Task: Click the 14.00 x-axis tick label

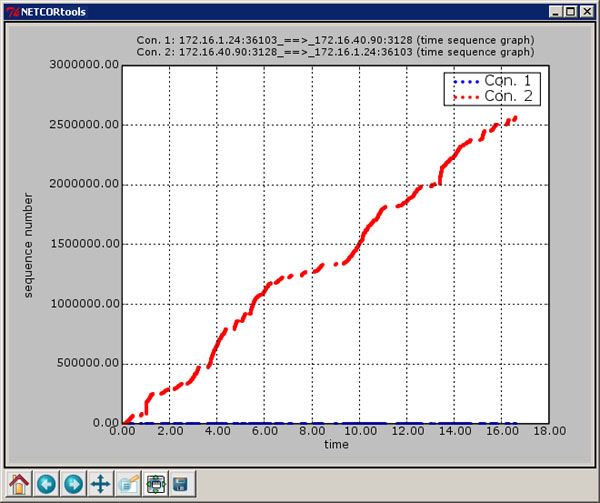Action: click(x=455, y=431)
